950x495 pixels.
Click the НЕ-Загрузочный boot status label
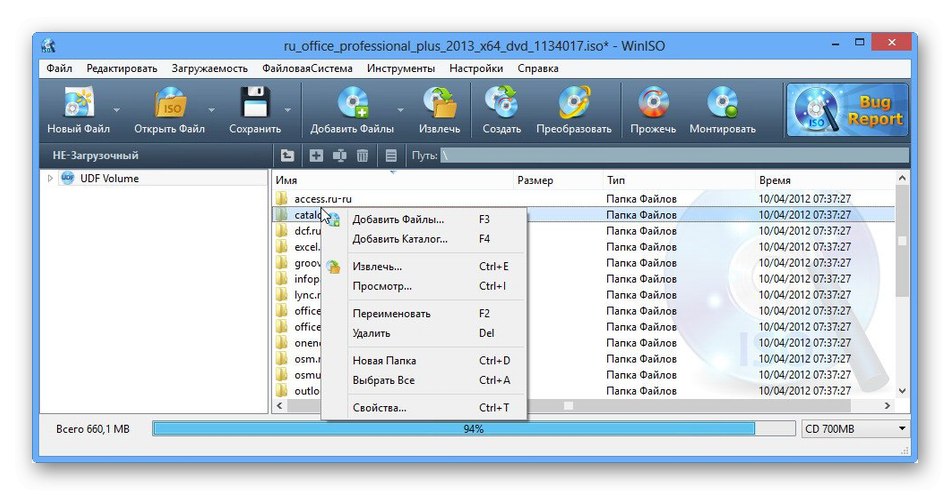click(95, 156)
